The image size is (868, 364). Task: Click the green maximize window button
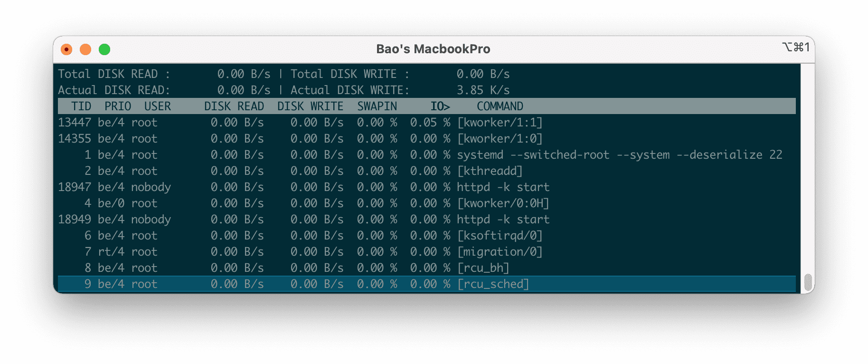[104, 49]
